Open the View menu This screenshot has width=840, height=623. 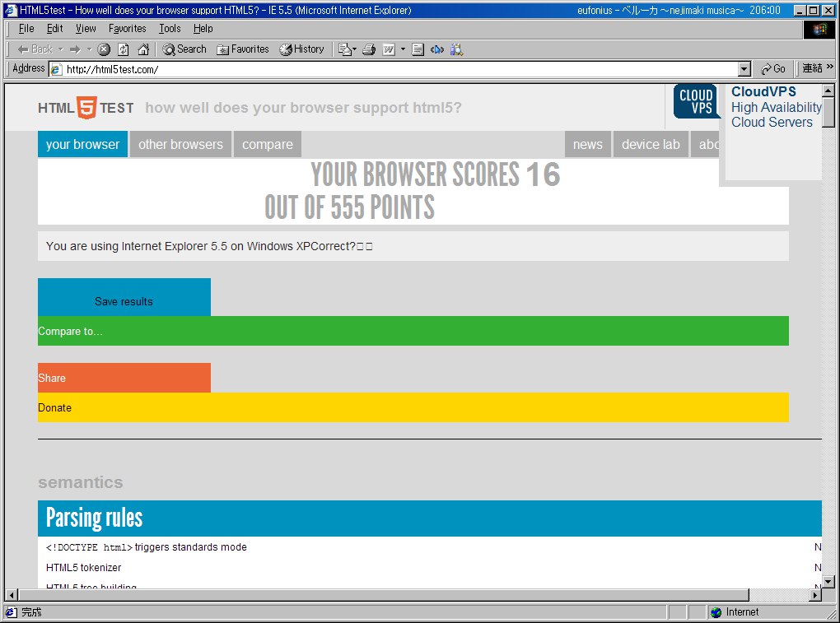[86, 28]
